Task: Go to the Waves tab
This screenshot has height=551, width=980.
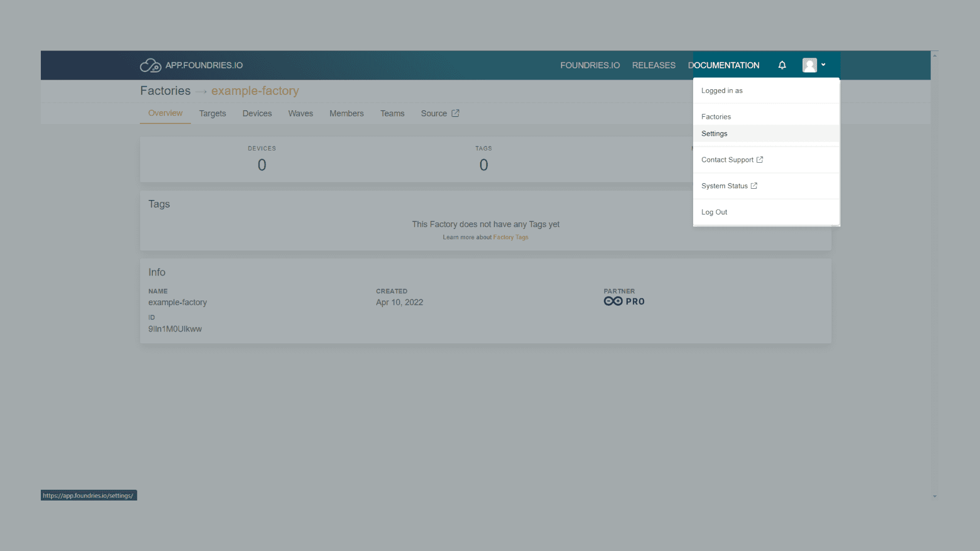Action: (x=300, y=113)
